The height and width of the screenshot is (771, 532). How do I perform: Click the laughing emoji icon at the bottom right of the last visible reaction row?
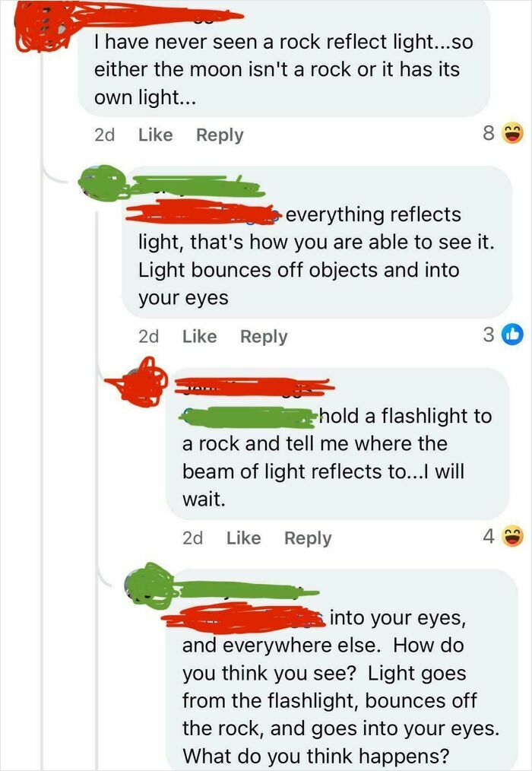pos(512,537)
